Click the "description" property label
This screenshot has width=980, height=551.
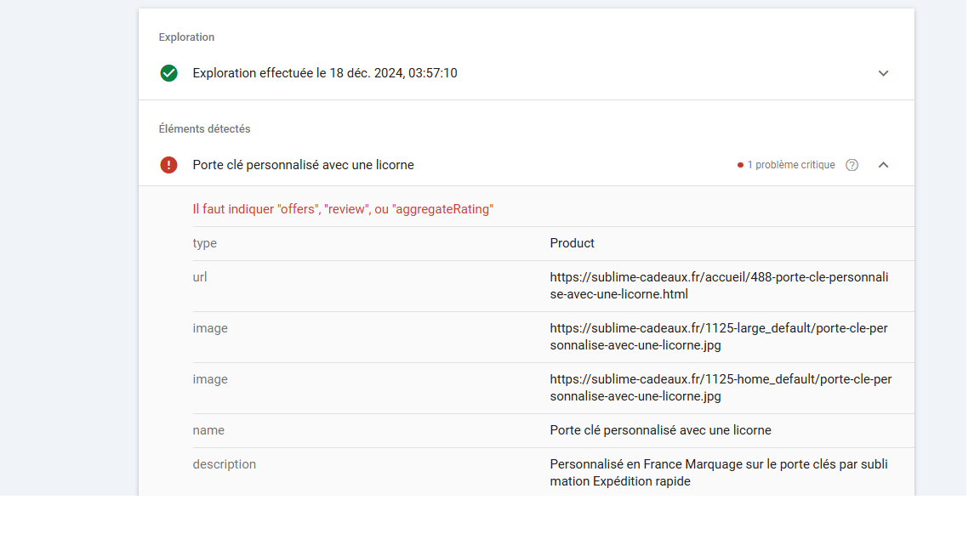click(x=225, y=464)
